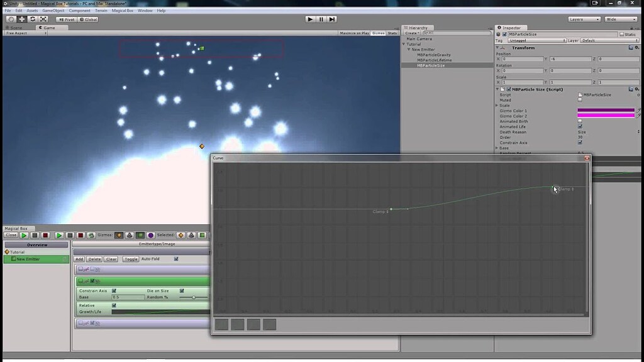Select the Rotate tool in the toolbar
This screenshot has height=362, width=644.
(33, 19)
